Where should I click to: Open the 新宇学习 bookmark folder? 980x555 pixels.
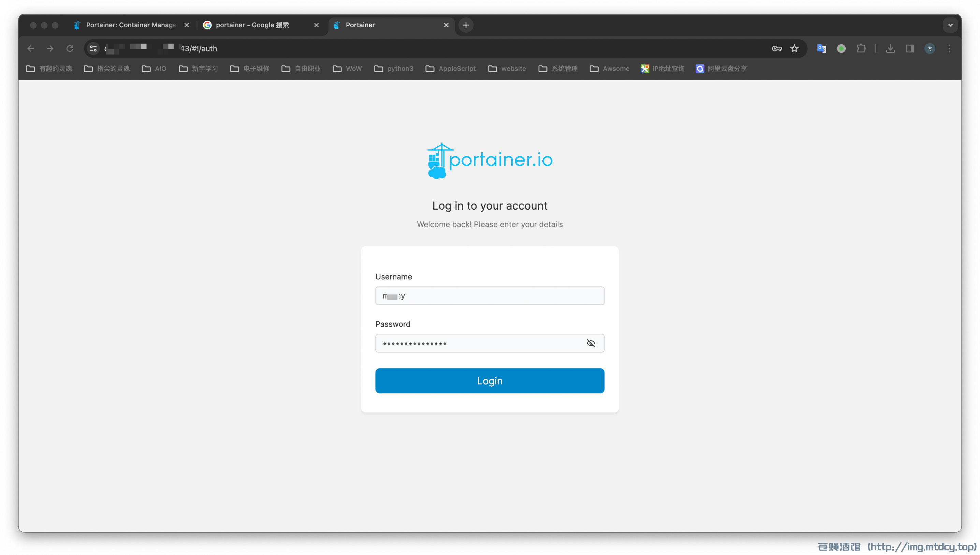point(198,69)
